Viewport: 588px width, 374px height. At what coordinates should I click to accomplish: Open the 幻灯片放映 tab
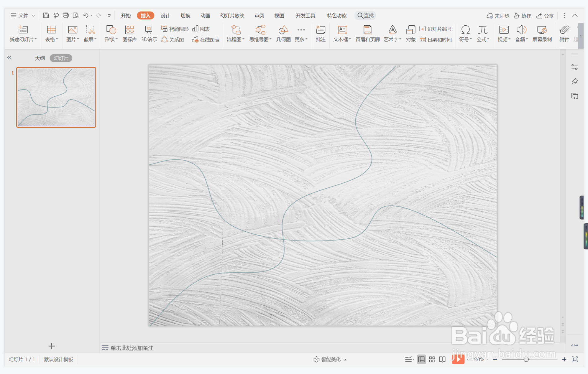[x=232, y=16]
